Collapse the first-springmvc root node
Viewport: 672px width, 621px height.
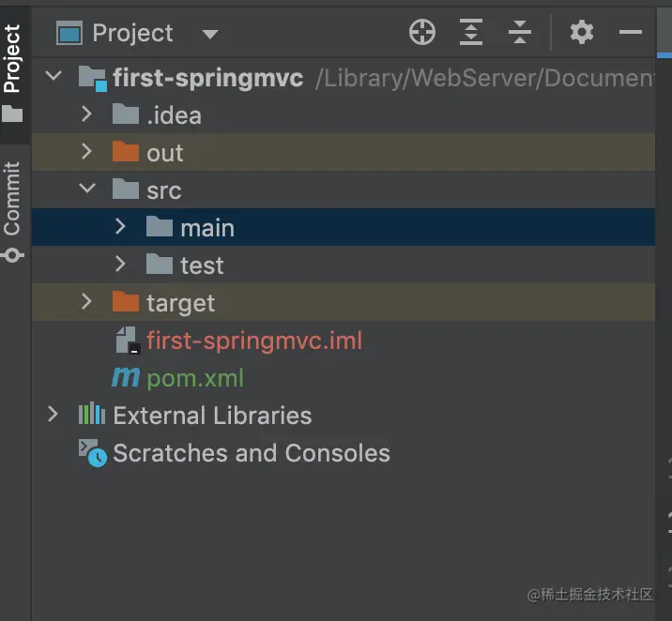click(54, 78)
